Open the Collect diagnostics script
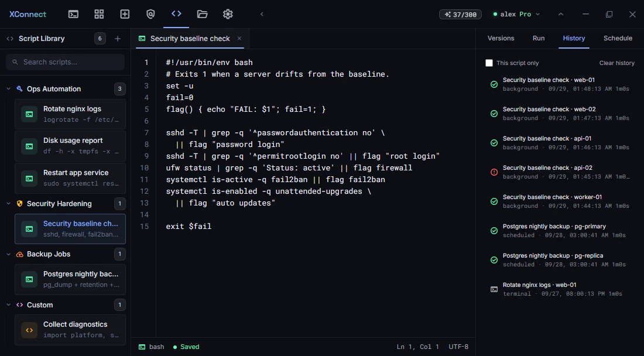This screenshot has height=356, width=644. click(70, 330)
